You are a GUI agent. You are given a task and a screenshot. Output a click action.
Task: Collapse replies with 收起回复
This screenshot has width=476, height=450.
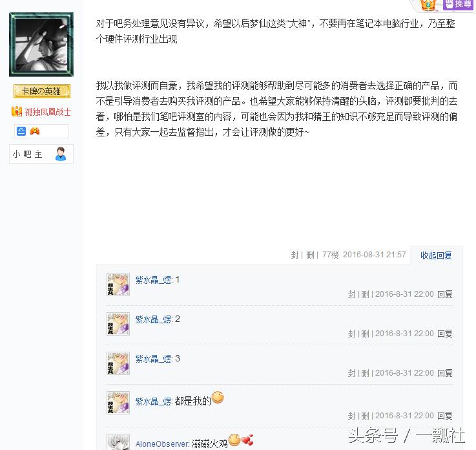pos(436,255)
